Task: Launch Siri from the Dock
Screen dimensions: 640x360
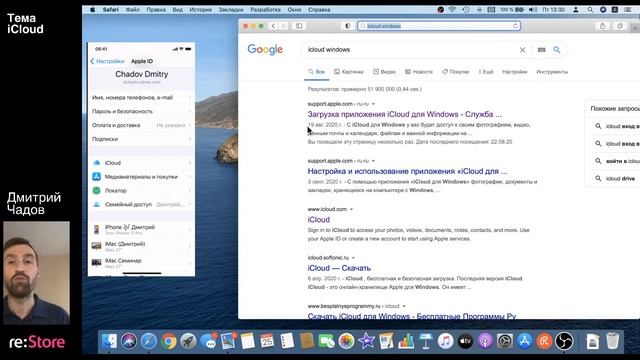Action: (x=129, y=341)
